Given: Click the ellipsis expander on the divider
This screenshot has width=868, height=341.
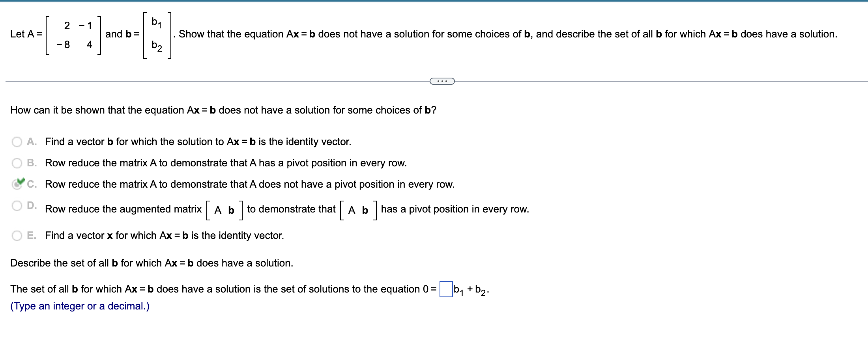Looking at the screenshot, I should coord(441,80).
